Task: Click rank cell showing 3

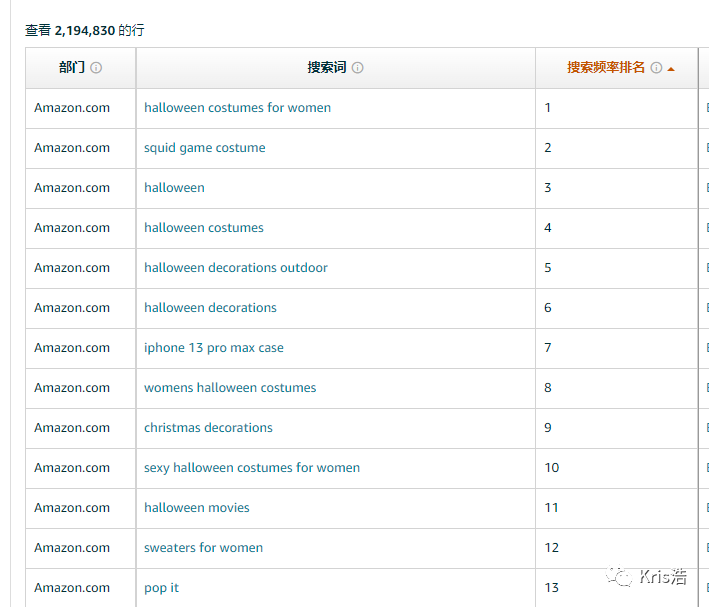Action: point(616,188)
